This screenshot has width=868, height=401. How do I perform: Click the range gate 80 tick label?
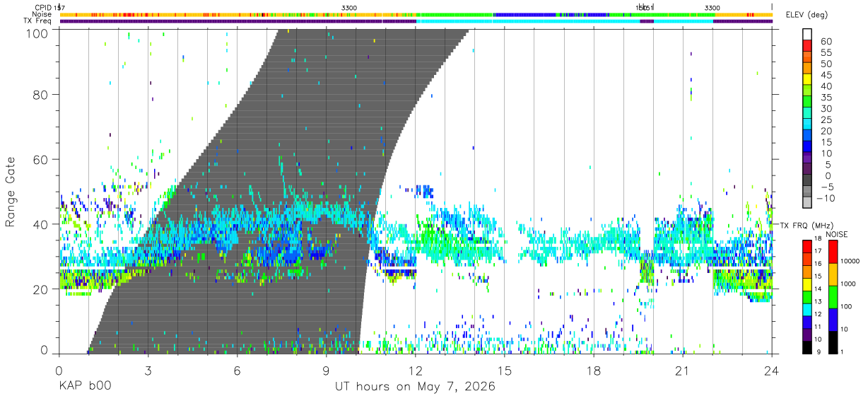click(40, 94)
